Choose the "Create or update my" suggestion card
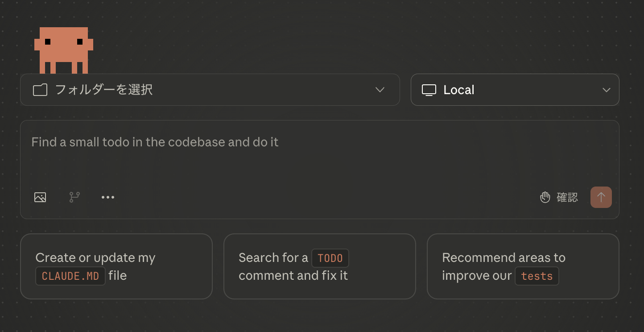 pyautogui.click(x=116, y=266)
